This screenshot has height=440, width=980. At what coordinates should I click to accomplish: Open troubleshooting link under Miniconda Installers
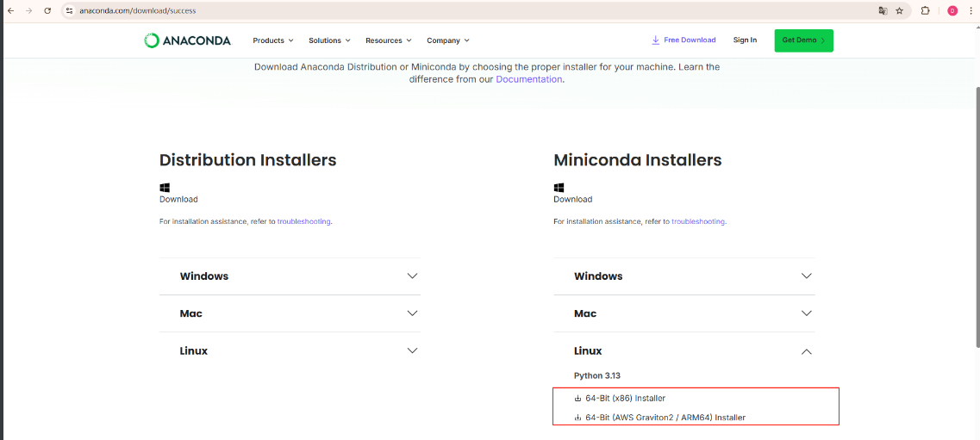click(698, 221)
